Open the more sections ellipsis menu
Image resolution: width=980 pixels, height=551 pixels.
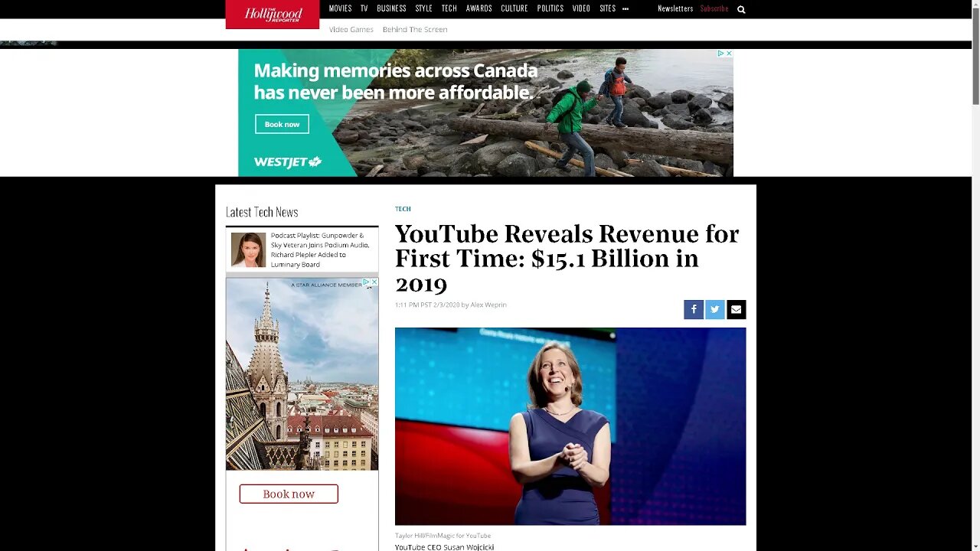626,8
